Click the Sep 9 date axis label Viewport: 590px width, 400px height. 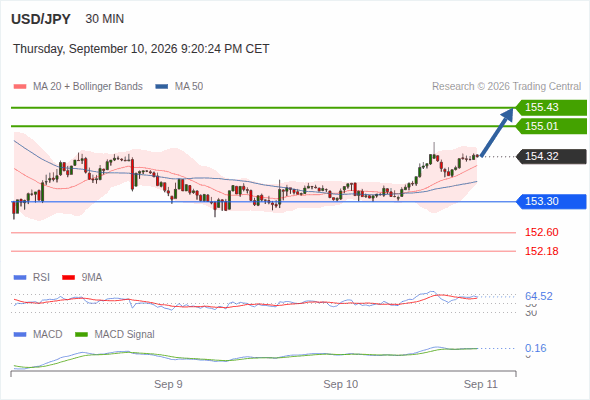[x=168, y=384]
